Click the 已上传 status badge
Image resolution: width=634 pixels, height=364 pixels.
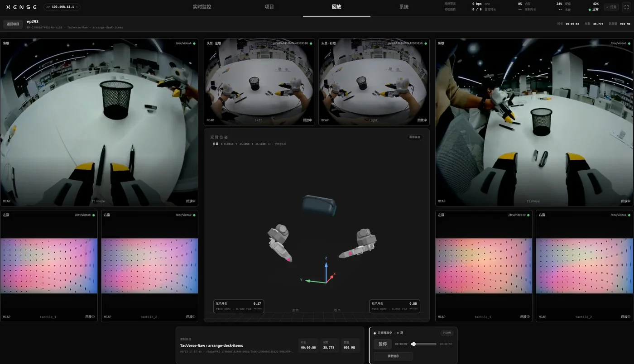[x=447, y=333]
